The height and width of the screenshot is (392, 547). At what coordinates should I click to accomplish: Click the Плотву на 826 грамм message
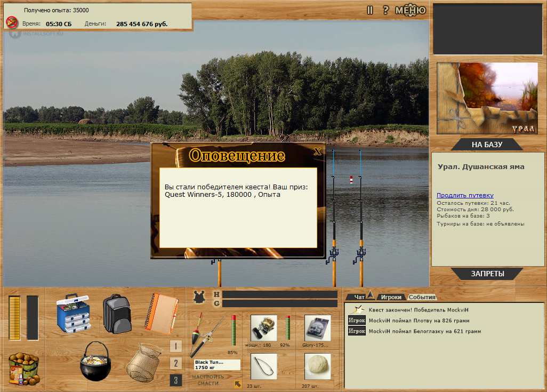(419, 321)
